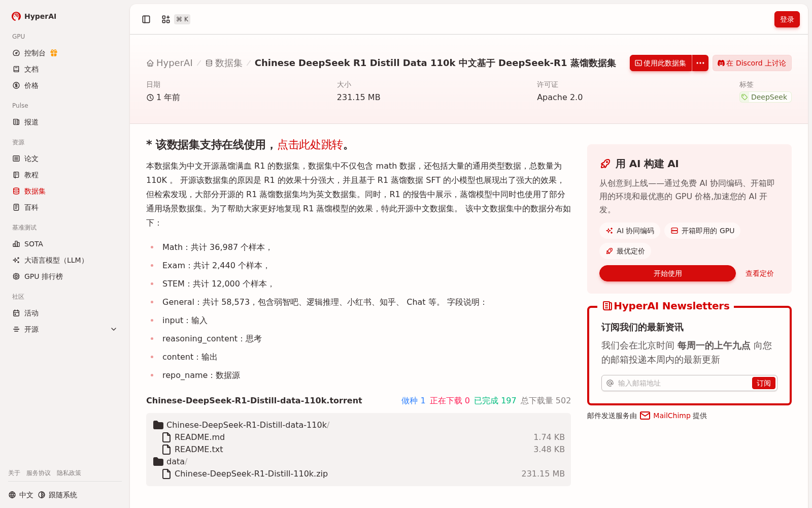Click the Apache 2.0 license value
Viewport: 812px width, 508px height.
[560, 97]
